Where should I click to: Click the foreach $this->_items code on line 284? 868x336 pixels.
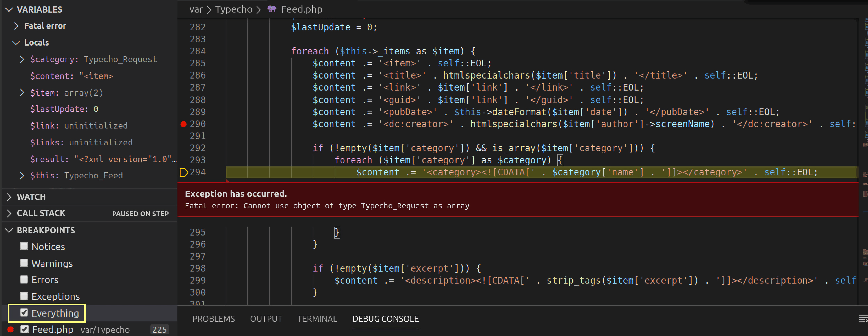pyautogui.click(x=383, y=51)
